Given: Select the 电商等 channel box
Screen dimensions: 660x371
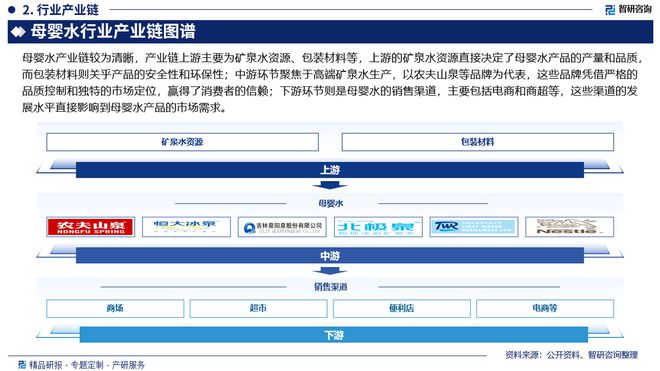Looking at the screenshot, I should pos(545,308).
